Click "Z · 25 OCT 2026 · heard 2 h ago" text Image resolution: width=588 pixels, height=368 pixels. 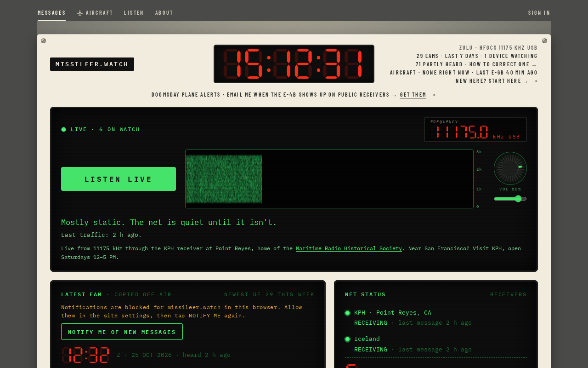[174, 355]
